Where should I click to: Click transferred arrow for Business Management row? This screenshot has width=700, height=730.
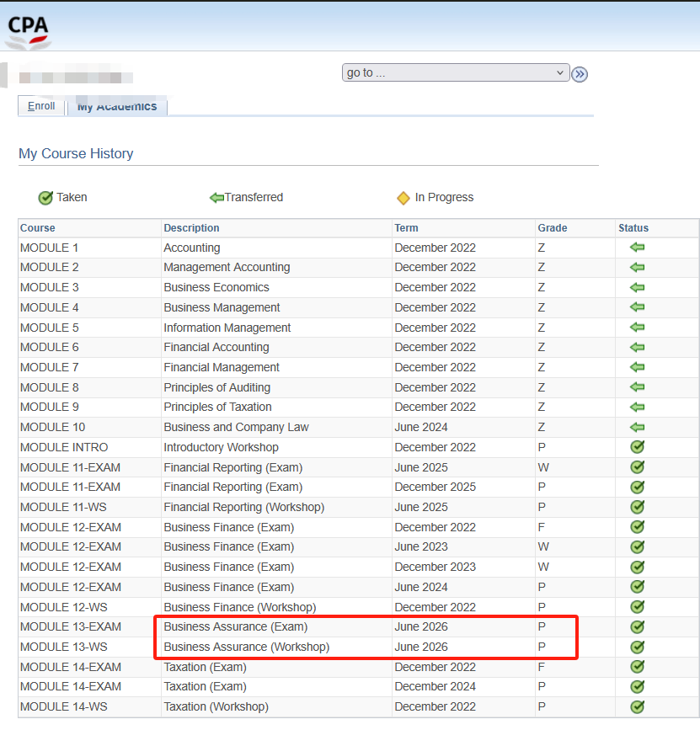(x=637, y=307)
